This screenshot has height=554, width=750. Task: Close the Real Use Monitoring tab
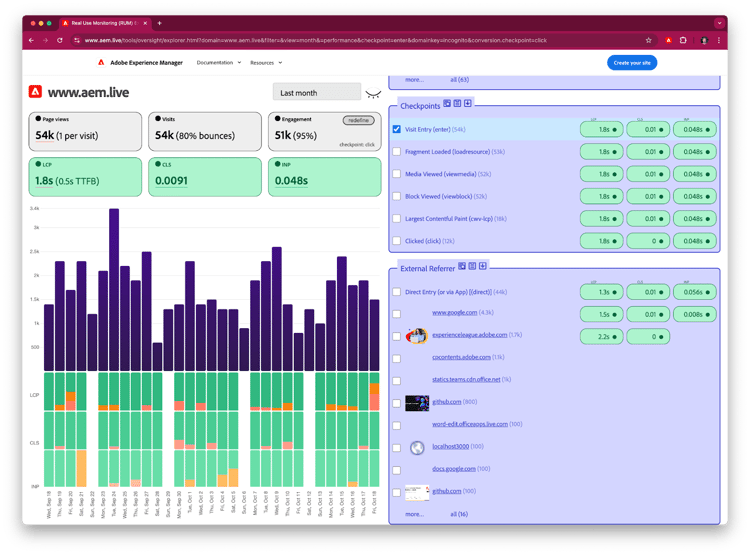tap(145, 23)
